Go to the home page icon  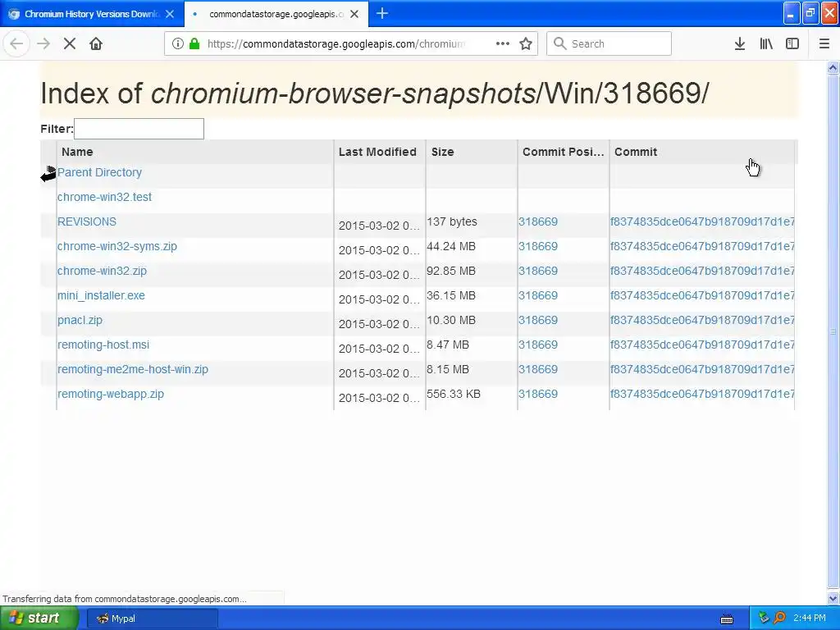pyautogui.click(x=96, y=44)
